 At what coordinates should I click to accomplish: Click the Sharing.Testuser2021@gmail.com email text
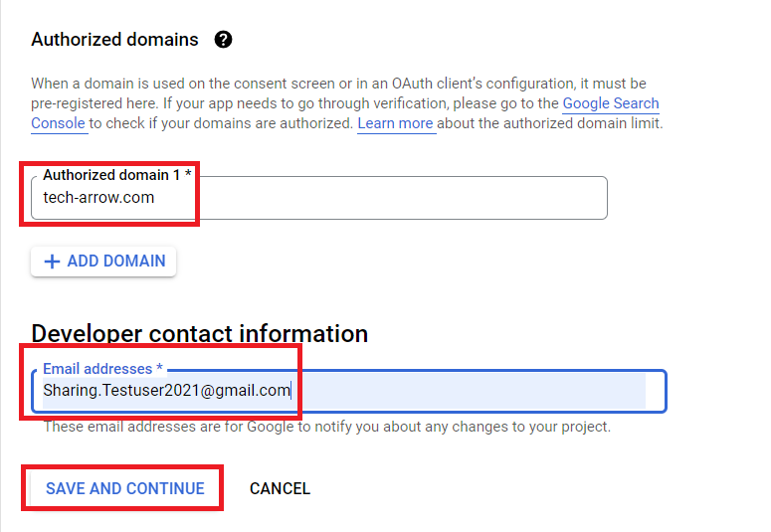tap(166, 391)
